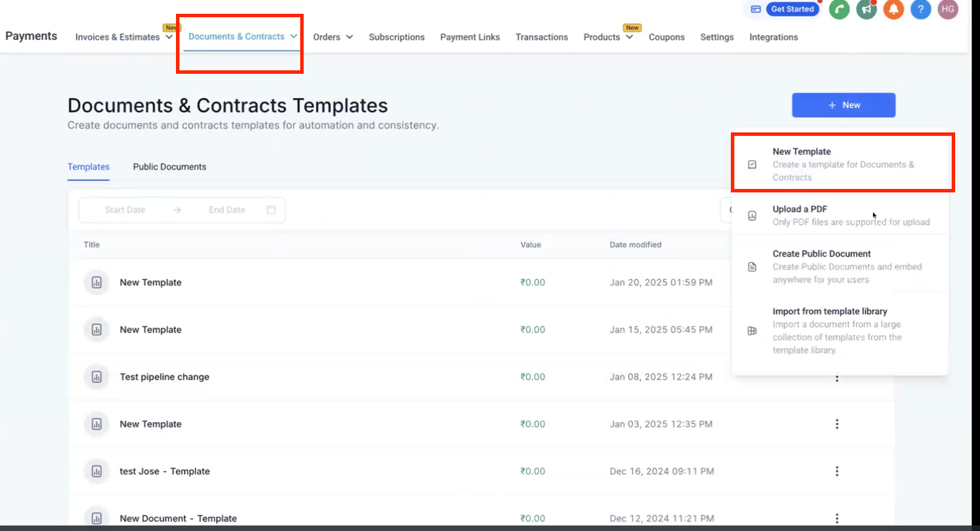Open the Test pipeline change template name
Viewport: 980px width, 531px height.
tap(164, 377)
